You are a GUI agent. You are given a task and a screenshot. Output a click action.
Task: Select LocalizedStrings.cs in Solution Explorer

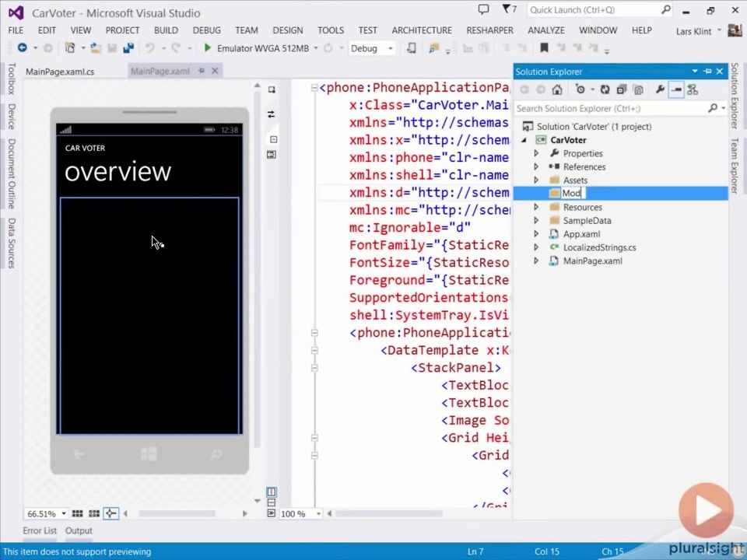tap(599, 247)
